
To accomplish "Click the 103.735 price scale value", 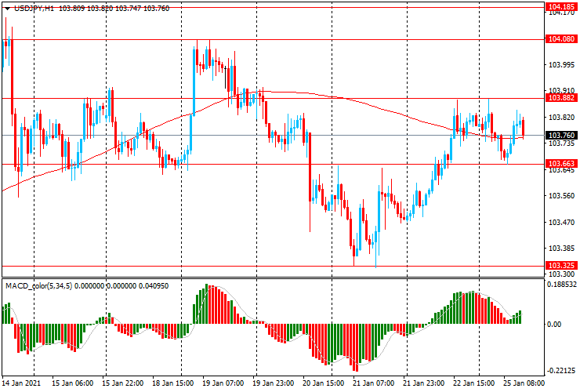I will tap(561, 143).
